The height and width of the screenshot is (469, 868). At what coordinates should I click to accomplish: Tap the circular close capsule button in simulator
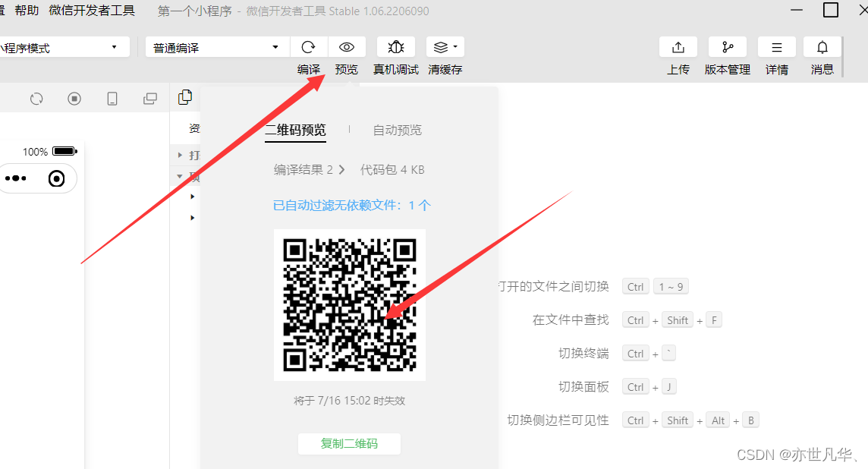[x=56, y=178]
